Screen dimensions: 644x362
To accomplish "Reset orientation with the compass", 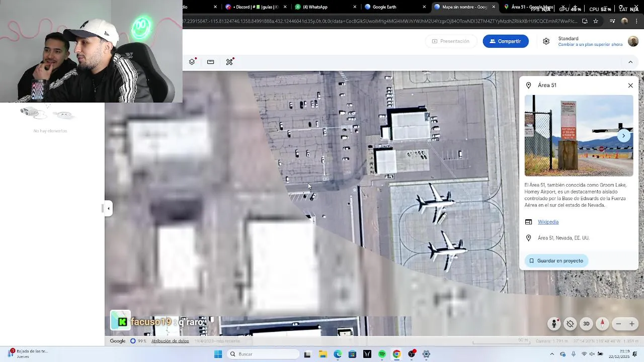I will (x=602, y=324).
